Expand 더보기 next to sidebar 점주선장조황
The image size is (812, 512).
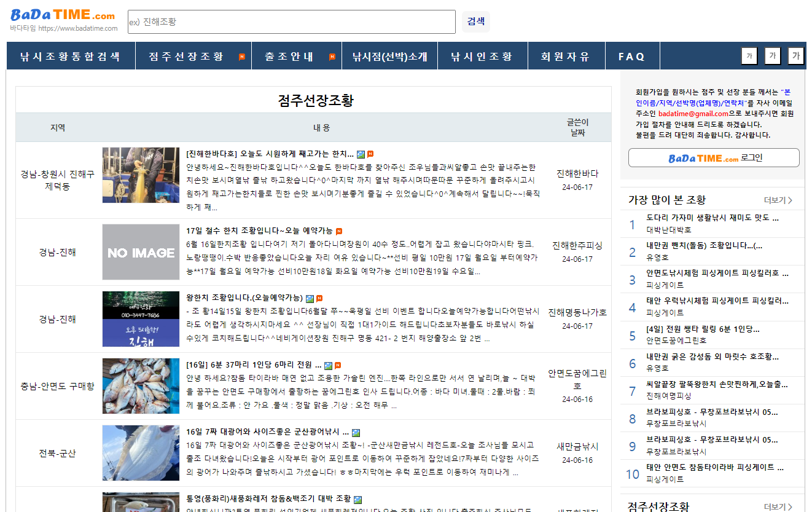pos(778,506)
